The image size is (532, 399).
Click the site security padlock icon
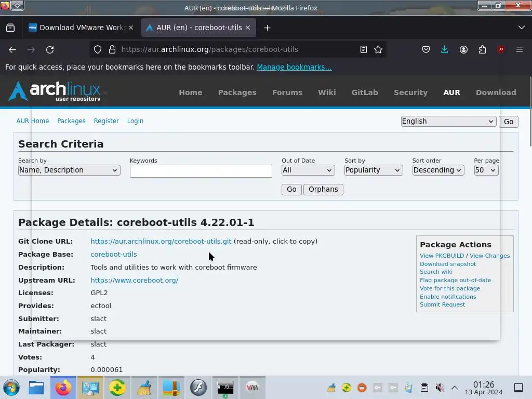click(112, 49)
